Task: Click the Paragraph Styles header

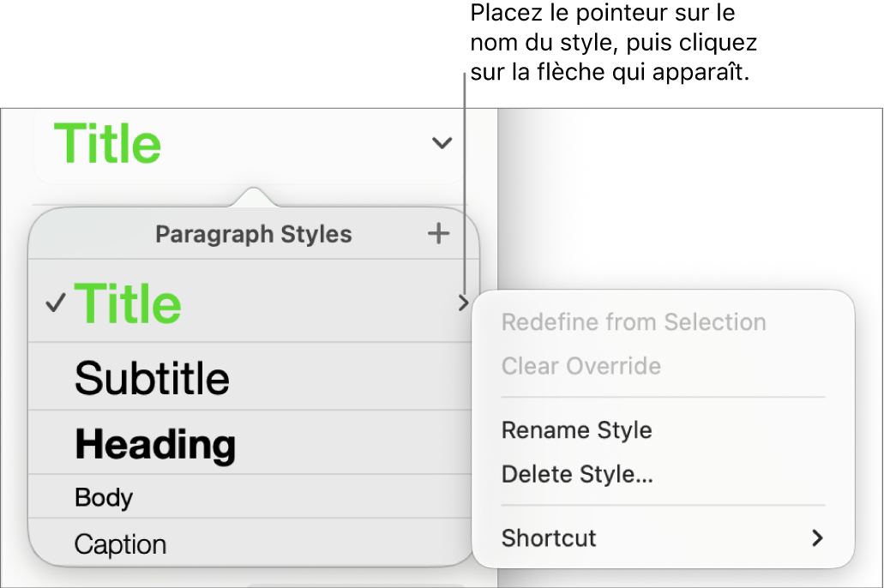Action: 254,234
